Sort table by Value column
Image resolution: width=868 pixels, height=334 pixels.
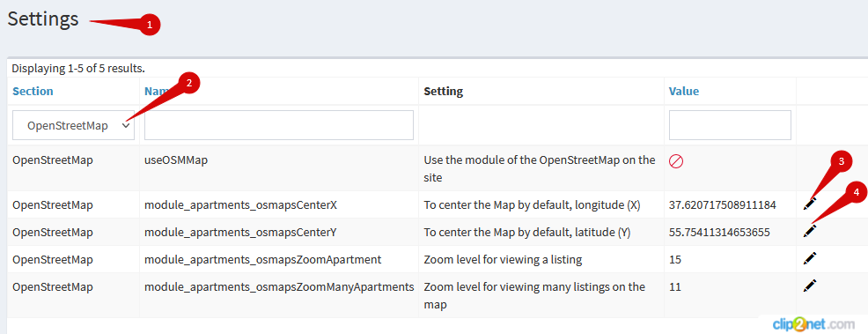tap(684, 92)
